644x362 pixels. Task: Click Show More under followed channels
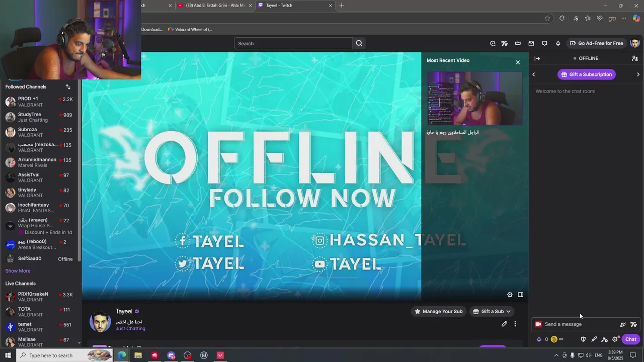[x=18, y=271]
